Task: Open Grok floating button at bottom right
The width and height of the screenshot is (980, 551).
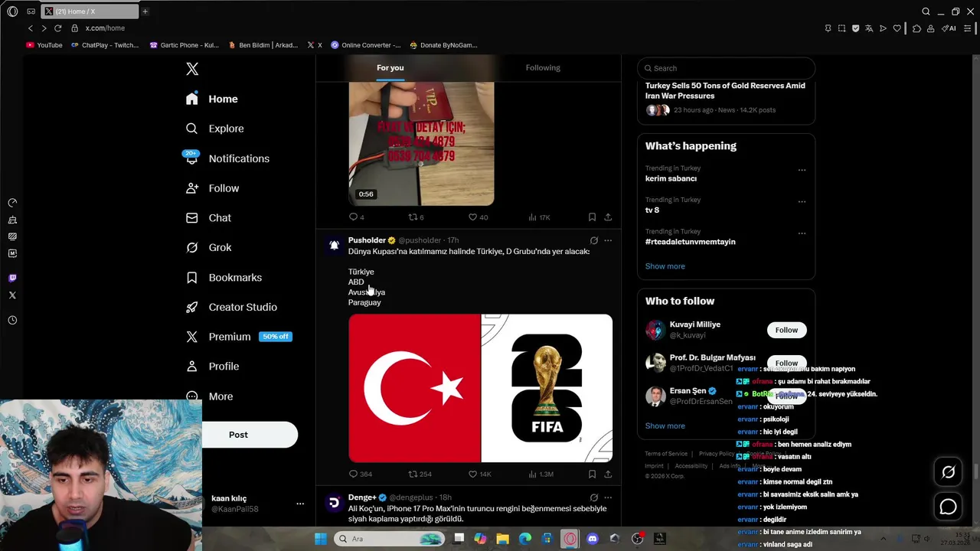Action: (x=948, y=472)
